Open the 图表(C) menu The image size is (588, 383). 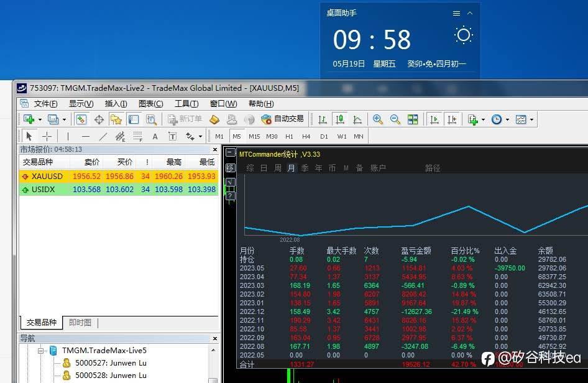151,104
